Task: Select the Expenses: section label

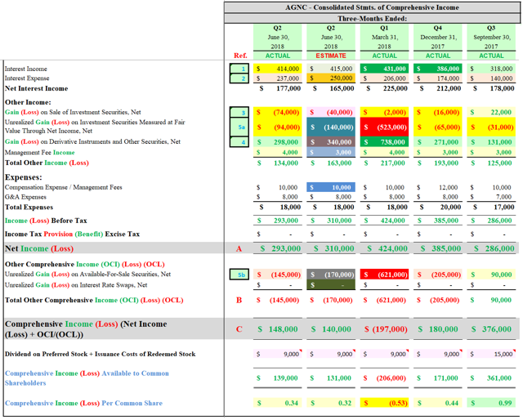Action: pyautogui.click(x=24, y=177)
